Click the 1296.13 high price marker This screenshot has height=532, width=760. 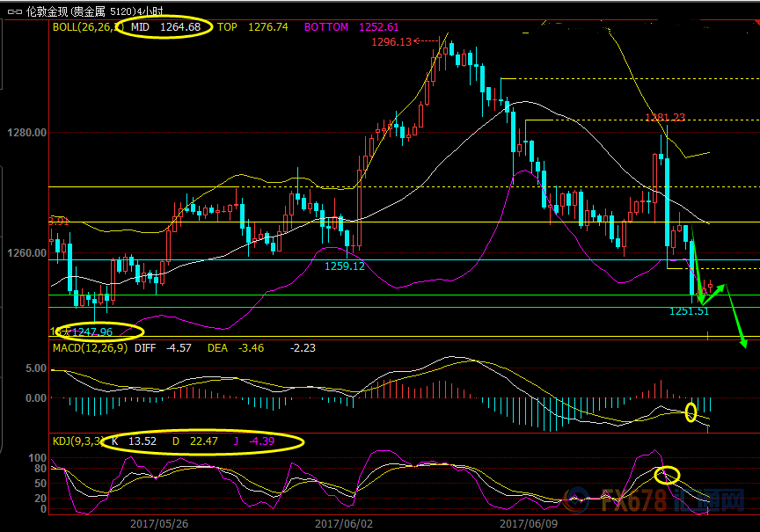pyautogui.click(x=391, y=42)
